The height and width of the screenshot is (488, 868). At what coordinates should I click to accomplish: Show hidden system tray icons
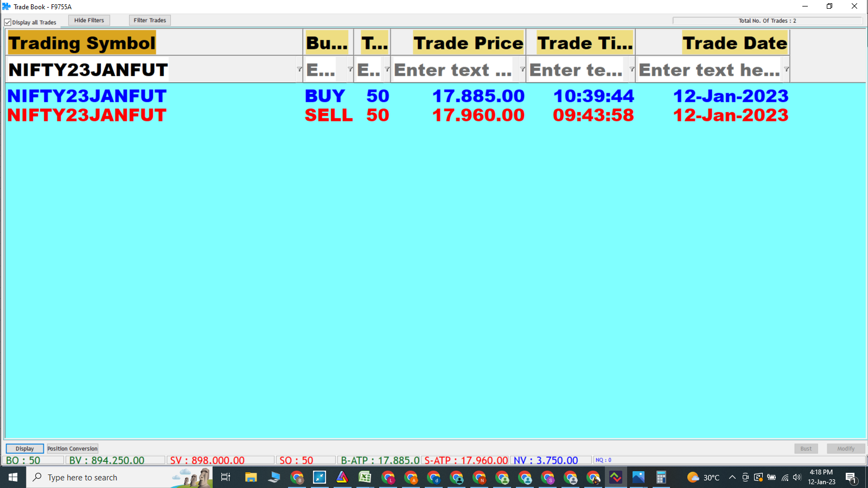click(x=732, y=477)
